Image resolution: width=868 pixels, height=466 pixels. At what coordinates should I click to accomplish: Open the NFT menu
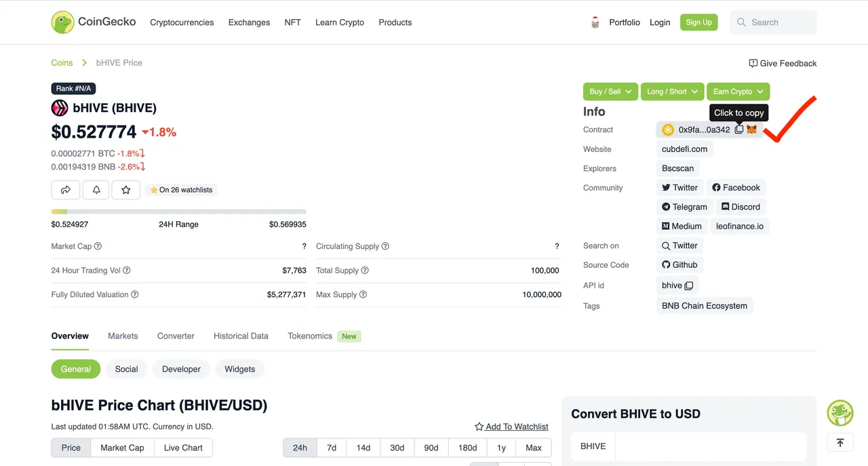pyautogui.click(x=292, y=22)
